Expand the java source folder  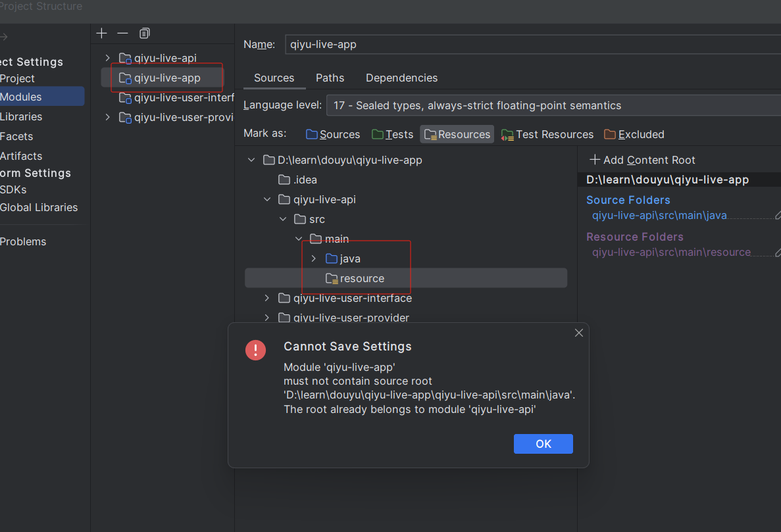pyautogui.click(x=314, y=259)
